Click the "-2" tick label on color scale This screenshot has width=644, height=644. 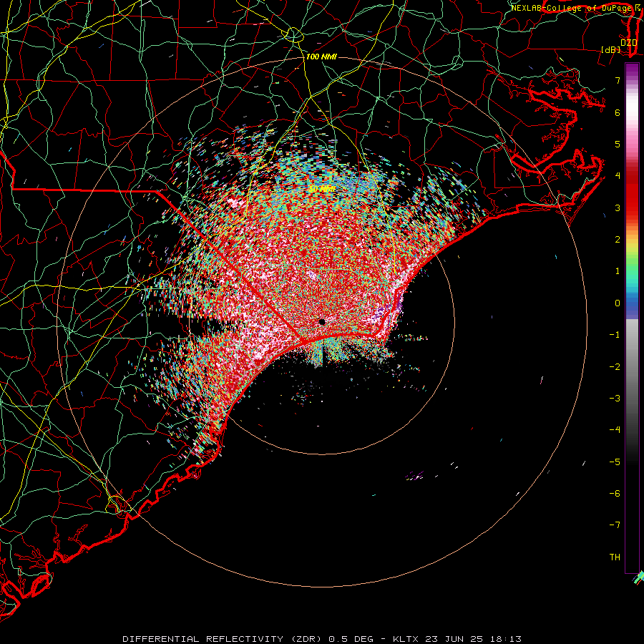click(x=615, y=367)
